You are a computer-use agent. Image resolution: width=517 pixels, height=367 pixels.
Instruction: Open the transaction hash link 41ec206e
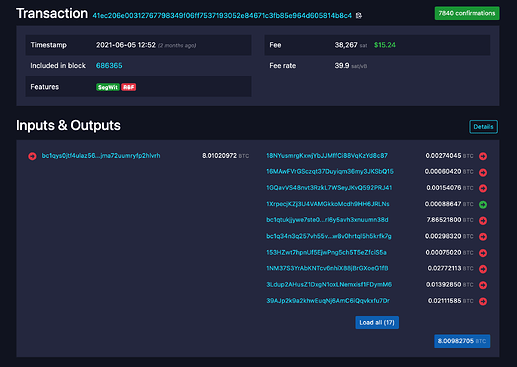[222, 16]
